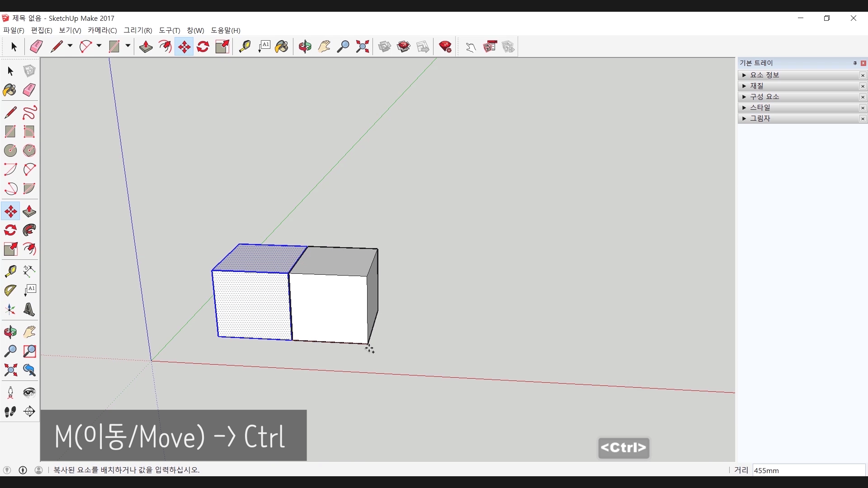This screenshot has height=488, width=868.
Task: Open the 그리기(R) menu
Action: click(138, 30)
